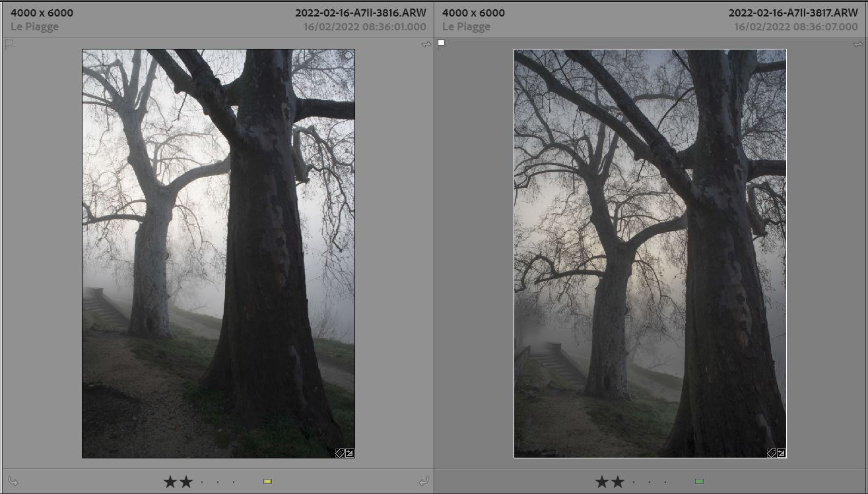The image size is (868, 494).
Task: Select the 3817 tree photo thumbnail
Action: click(x=650, y=253)
